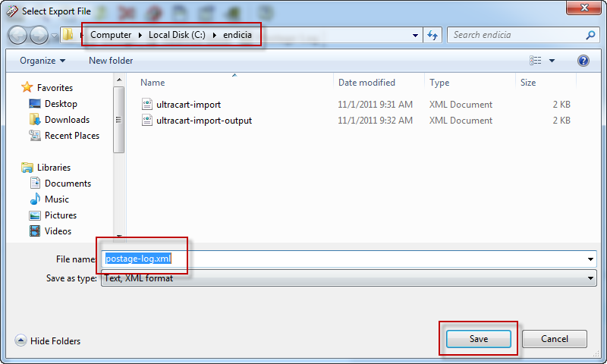Click the Desktop monitor icon
The image size is (607, 364).
click(x=34, y=104)
